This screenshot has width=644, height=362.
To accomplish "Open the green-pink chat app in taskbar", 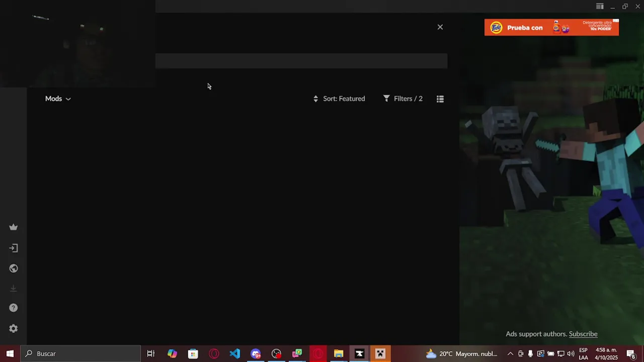I will click(297, 353).
